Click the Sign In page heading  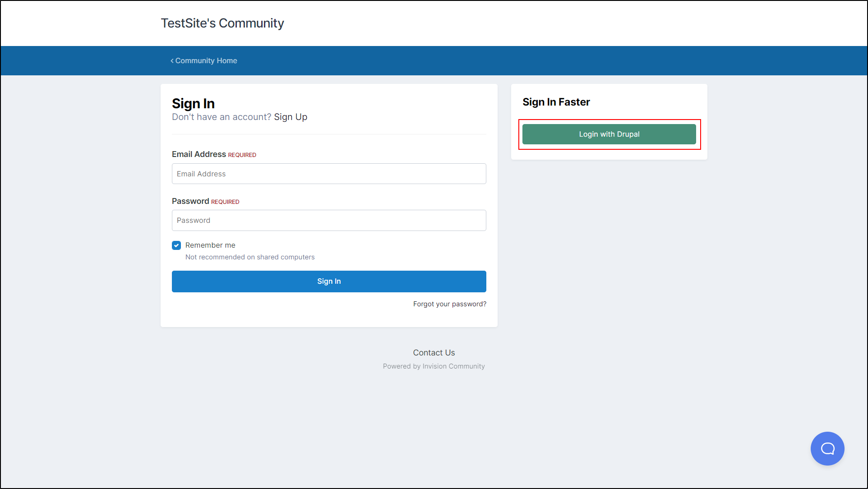(x=193, y=103)
